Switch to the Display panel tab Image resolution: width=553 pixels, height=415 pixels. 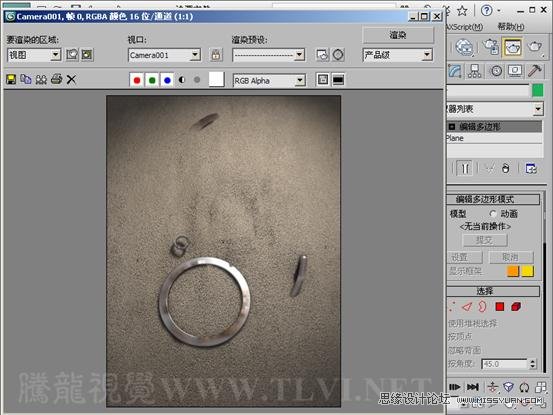pos(515,71)
